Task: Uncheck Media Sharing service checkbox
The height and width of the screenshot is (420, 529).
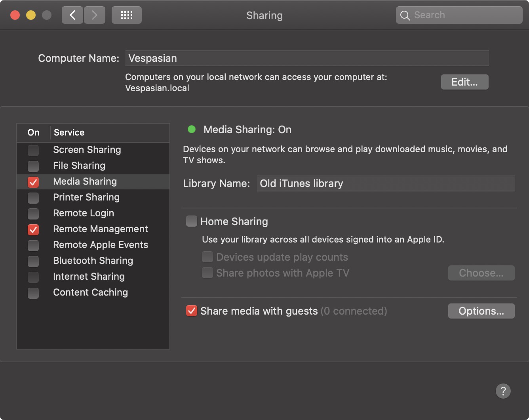Action: pos(33,182)
